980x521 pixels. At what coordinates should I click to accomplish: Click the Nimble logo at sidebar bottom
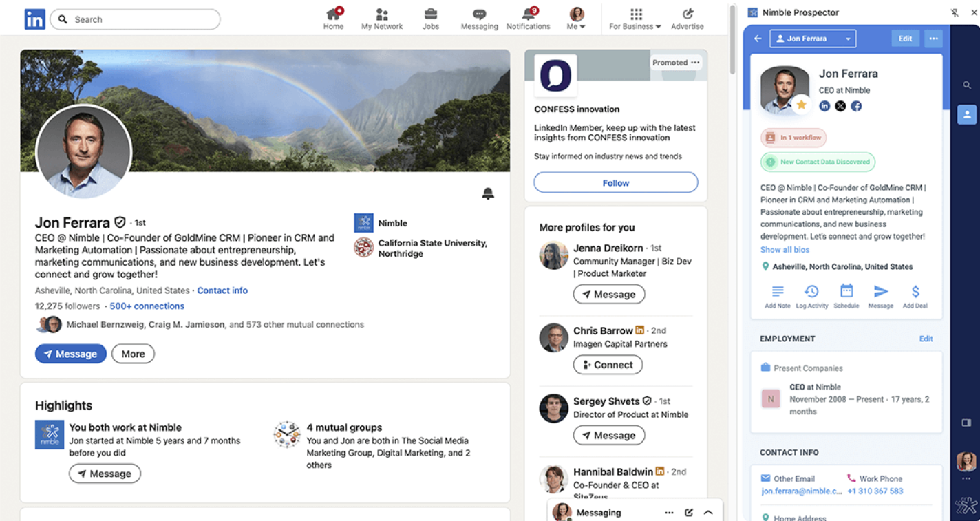(966, 506)
